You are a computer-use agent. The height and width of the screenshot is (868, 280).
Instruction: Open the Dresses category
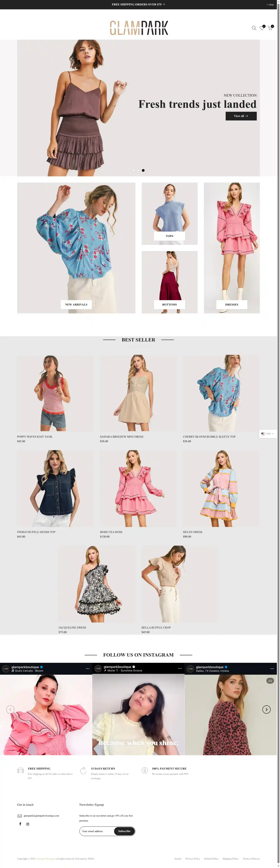click(231, 304)
